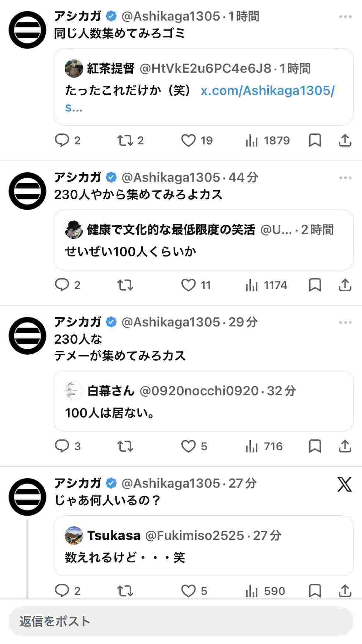The width and height of the screenshot is (362, 644).
Task: Bookmark the じゃあ何人いるの？ post
Action: pyautogui.click(x=315, y=591)
